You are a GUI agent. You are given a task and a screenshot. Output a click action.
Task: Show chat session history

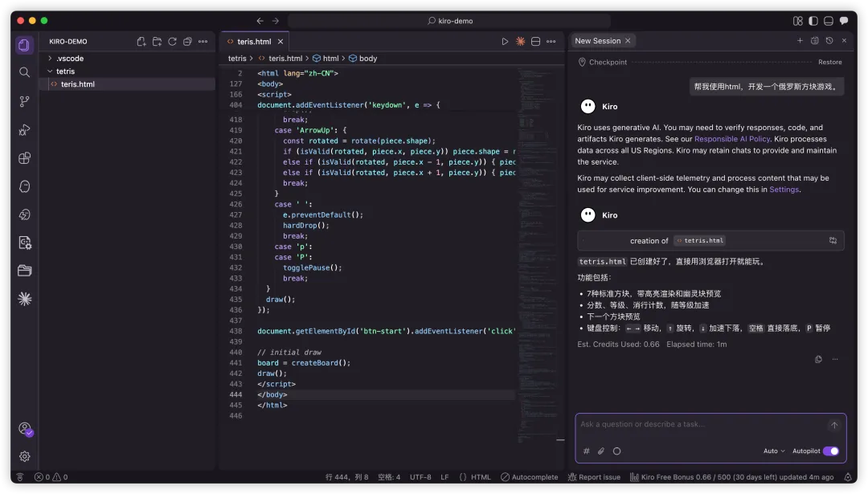pyautogui.click(x=829, y=40)
